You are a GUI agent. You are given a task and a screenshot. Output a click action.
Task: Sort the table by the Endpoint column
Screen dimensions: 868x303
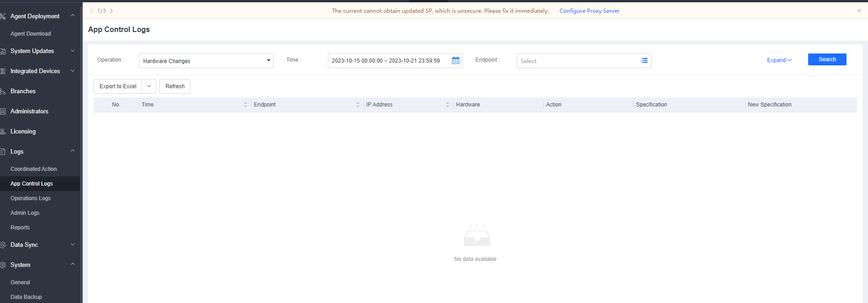point(358,105)
